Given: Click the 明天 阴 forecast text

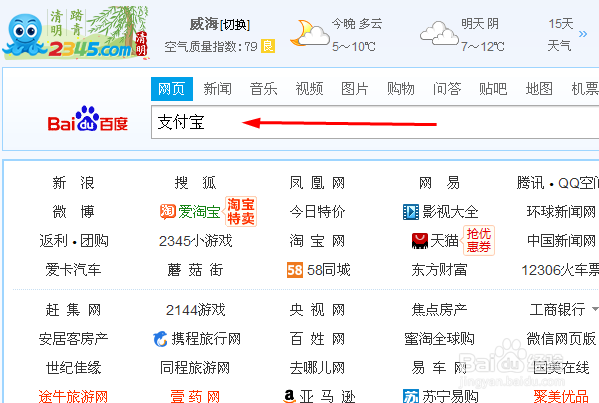Looking at the screenshot, I should [x=480, y=24].
